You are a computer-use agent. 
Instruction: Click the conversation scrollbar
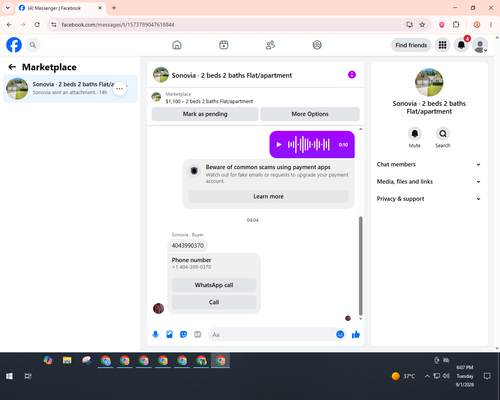coord(360,266)
